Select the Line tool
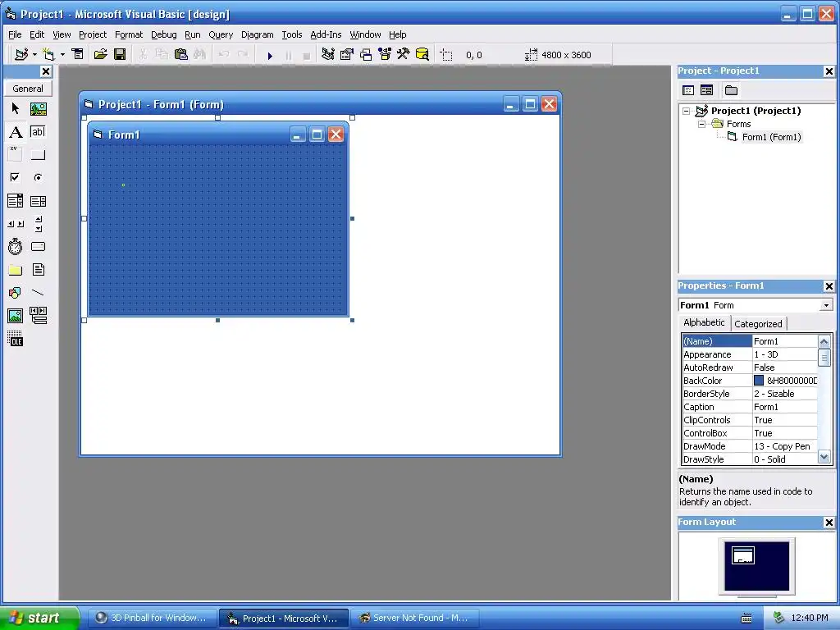 [38, 293]
